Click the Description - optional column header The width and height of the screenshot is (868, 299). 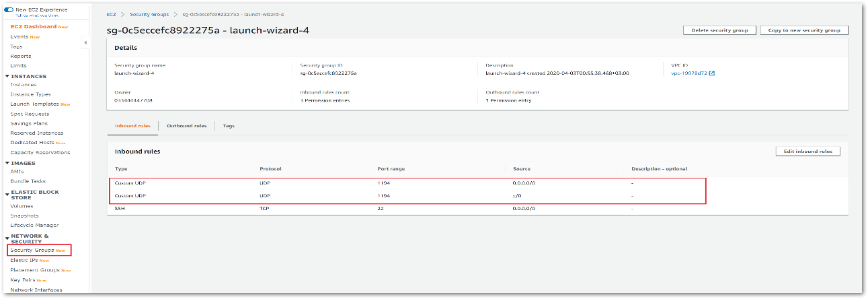659,168
